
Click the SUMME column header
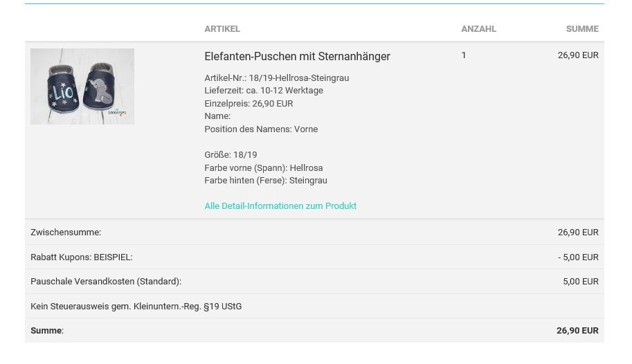point(581,29)
